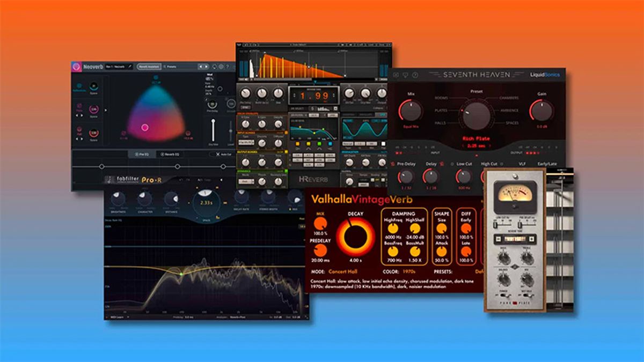Select SPACES preset category in Seventh Heaven
The width and height of the screenshot is (644, 362).
point(512,123)
